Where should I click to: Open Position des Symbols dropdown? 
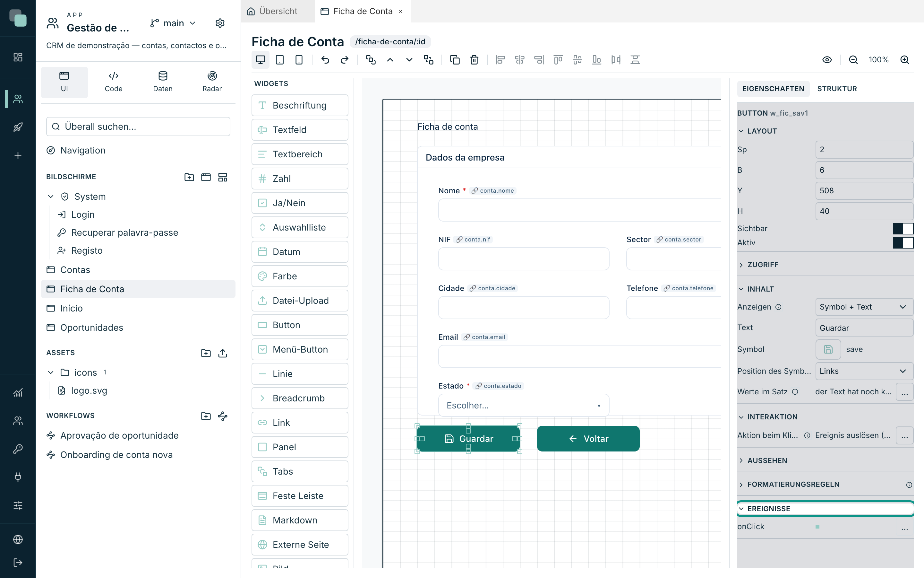pos(864,371)
